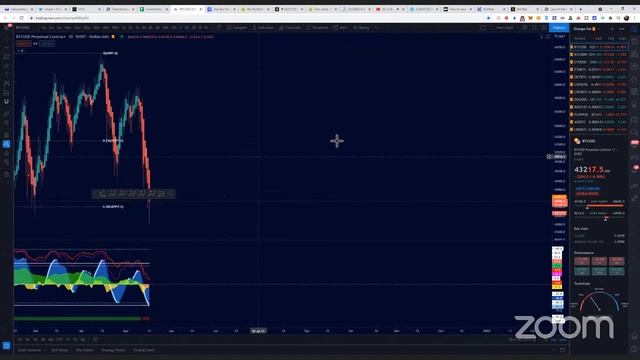Open the Stock Screener tab
640x360 pixels.
(x=29, y=350)
